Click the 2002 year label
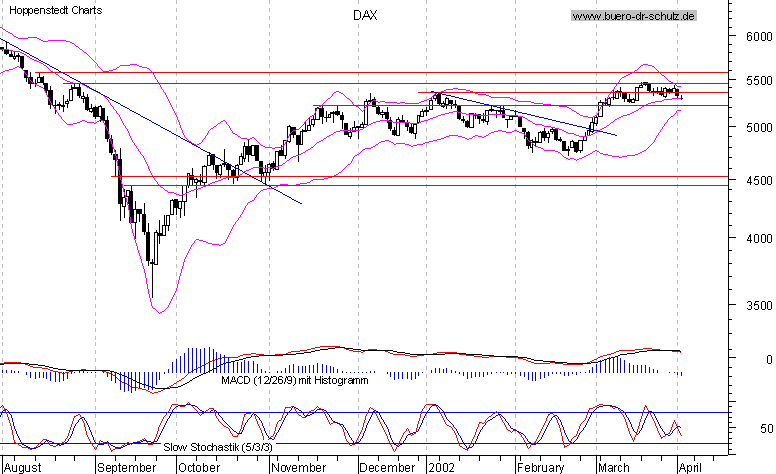The image size is (776, 474). pos(441,468)
